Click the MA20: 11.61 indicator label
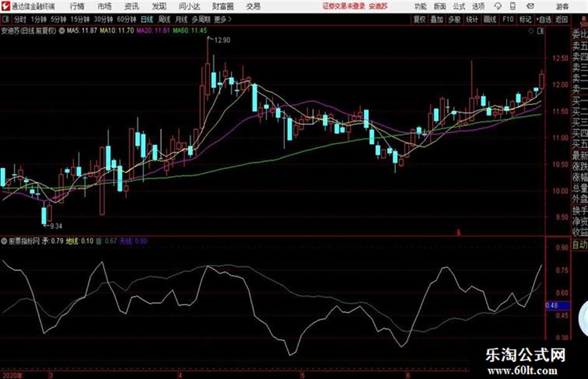Screen dimensions: 588x379 tap(153, 30)
